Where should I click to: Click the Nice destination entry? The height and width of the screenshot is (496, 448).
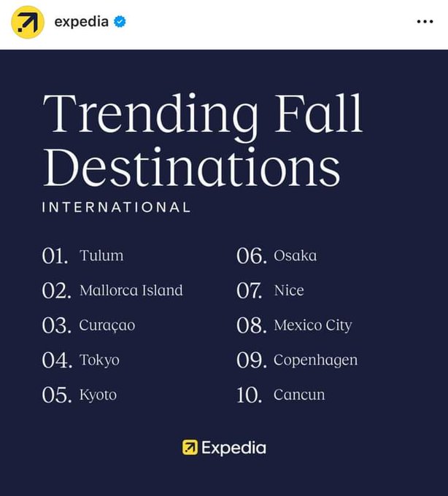(289, 290)
